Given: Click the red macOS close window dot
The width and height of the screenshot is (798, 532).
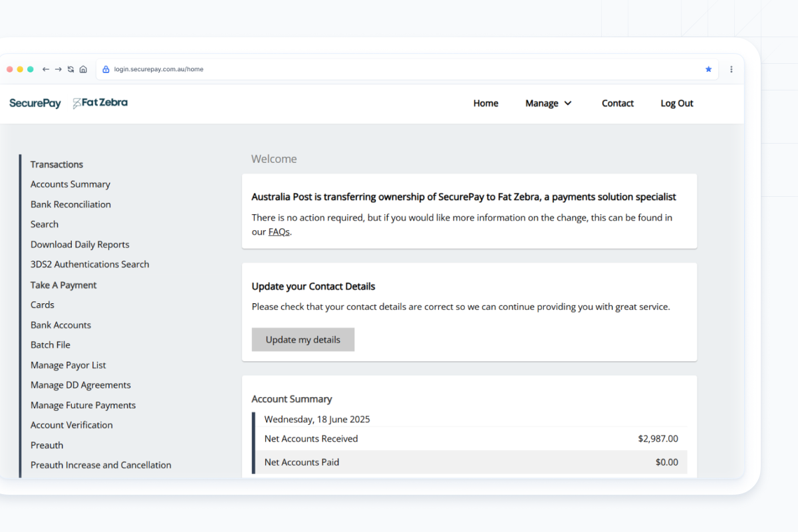Looking at the screenshot, I should click(10, 69).
